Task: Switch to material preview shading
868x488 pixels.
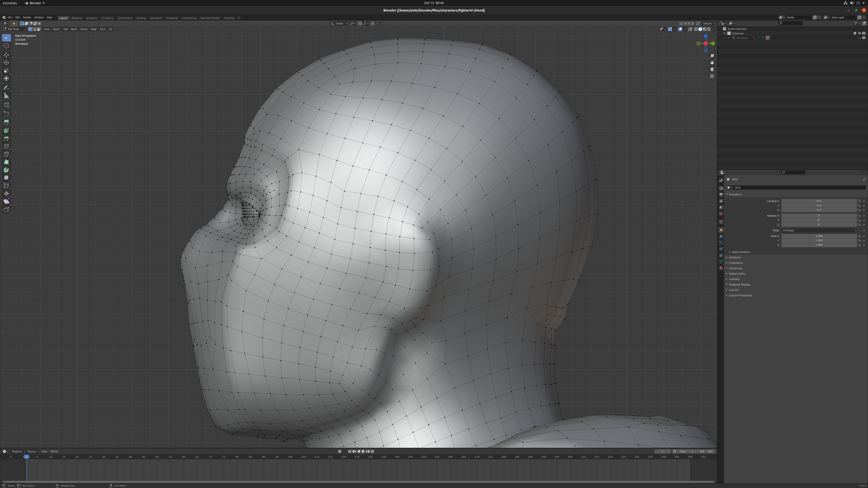Action: (x=705, y=29)
